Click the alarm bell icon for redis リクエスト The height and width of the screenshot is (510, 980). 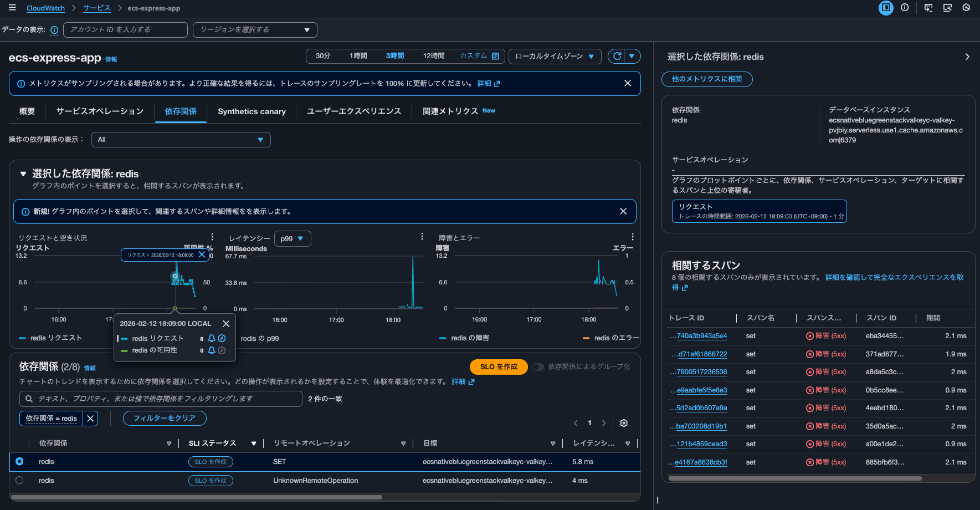point(211,338)
